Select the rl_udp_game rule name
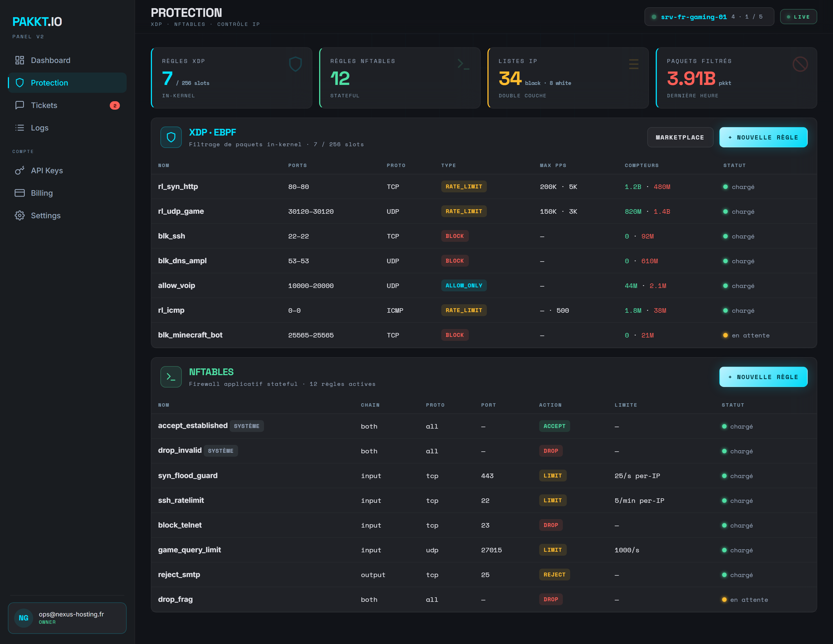The image size is (833, 644). (x=181, y=211)
